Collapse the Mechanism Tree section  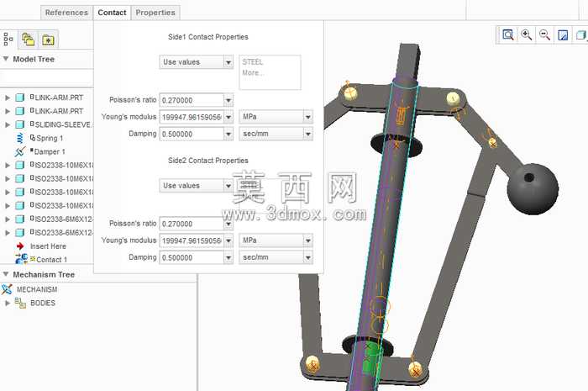[x=6, y=274]
